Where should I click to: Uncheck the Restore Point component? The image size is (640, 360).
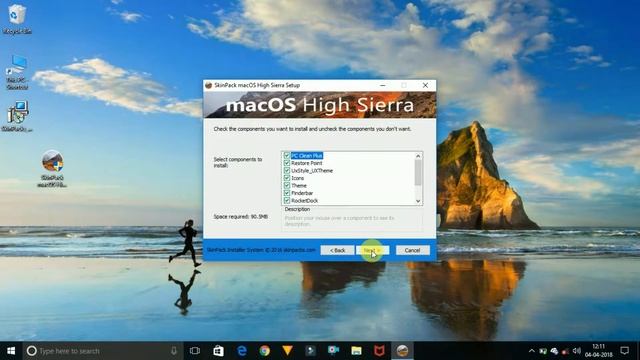287,163
